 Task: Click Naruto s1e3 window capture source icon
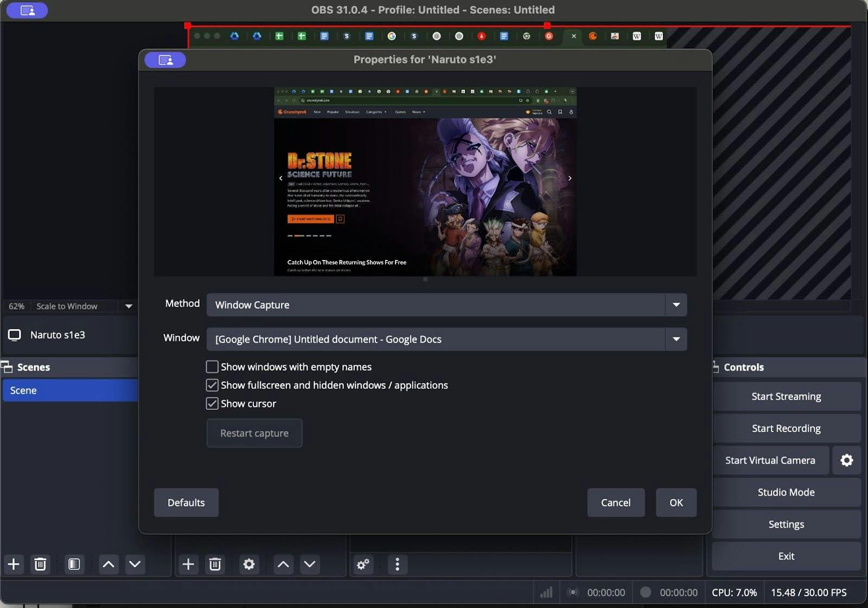pos(15,335)
